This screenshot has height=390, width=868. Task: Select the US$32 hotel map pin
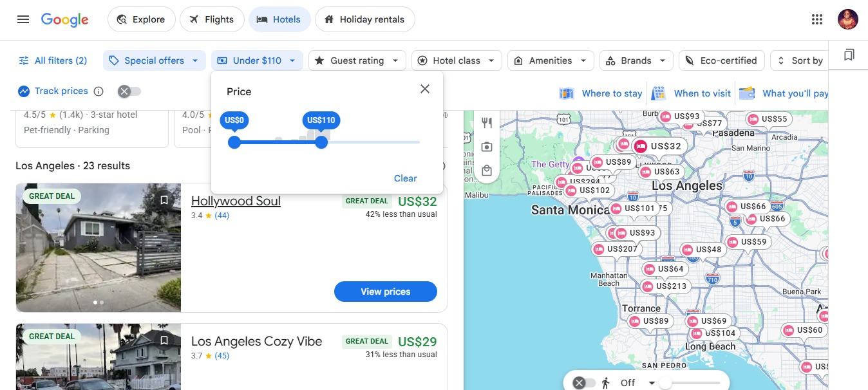[658, 146]
